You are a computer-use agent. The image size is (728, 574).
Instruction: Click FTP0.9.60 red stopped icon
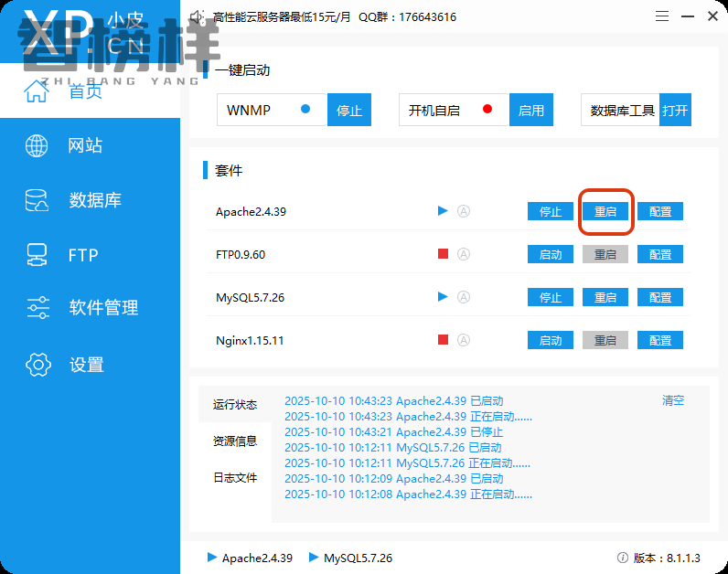click(443, 254)
